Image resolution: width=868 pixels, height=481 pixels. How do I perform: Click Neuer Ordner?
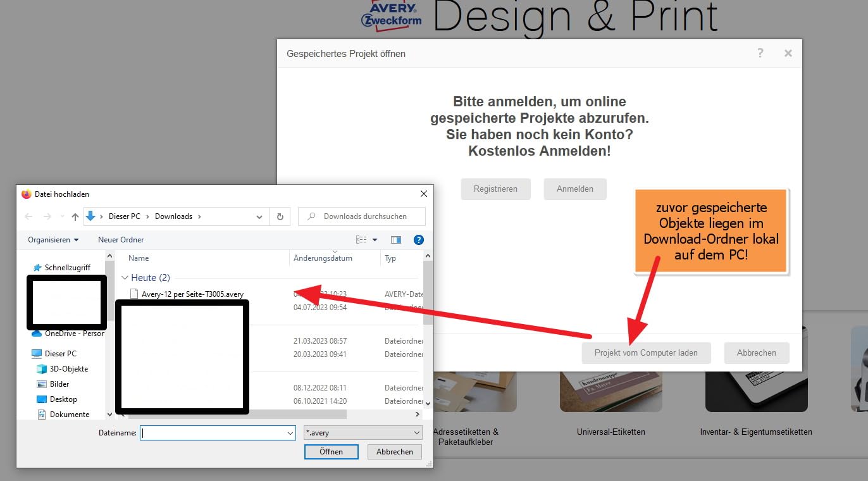[x=121, y=240]
